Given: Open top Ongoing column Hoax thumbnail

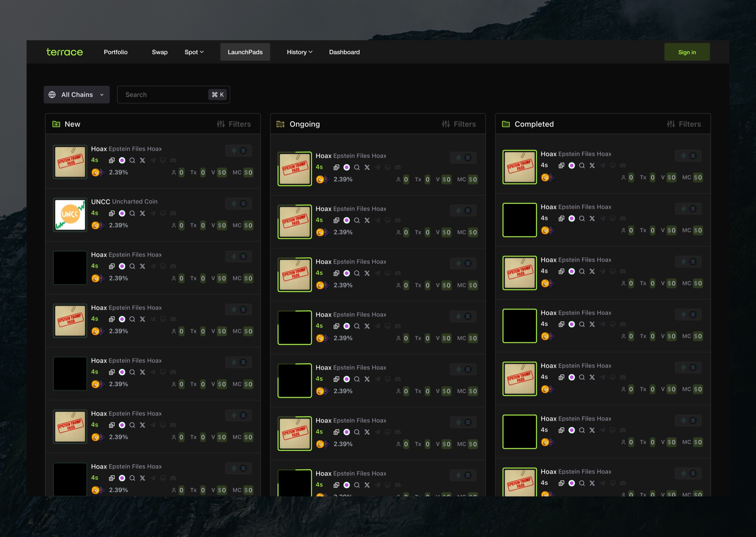Looking at the screenshot, I should (295, 169).
